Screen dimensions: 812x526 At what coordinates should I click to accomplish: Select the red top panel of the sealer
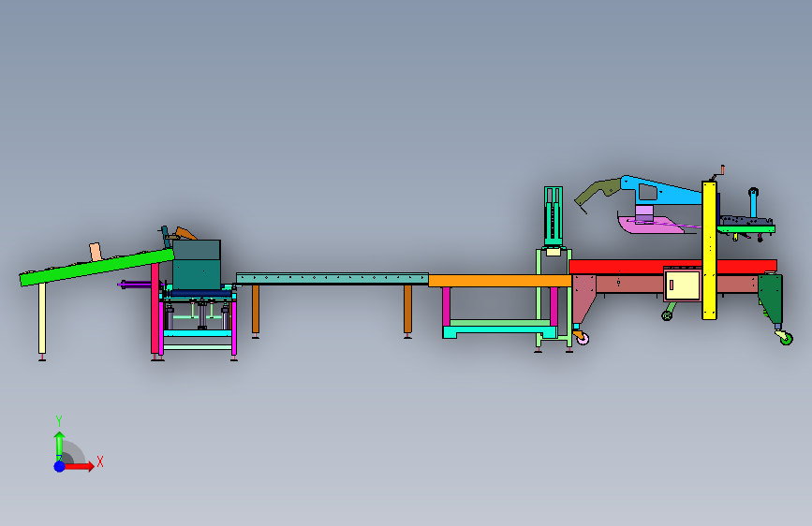pos(672,267)
